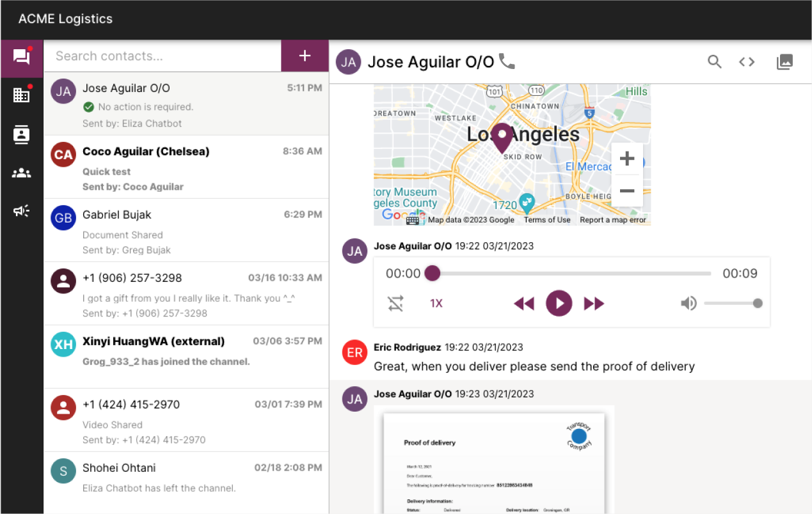
Task: Select Coco Aguilar (Chelsea) conversation
Action: coord(186,167)
